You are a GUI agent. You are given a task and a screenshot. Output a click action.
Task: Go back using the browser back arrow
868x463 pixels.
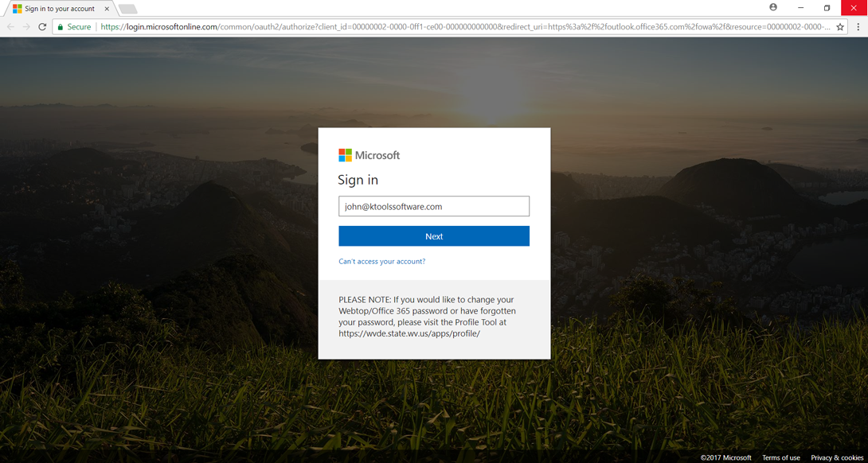10,27
